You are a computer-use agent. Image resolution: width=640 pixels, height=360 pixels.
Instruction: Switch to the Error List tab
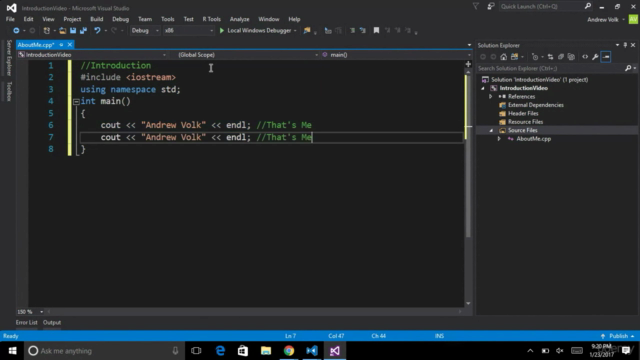pos(27,322)
